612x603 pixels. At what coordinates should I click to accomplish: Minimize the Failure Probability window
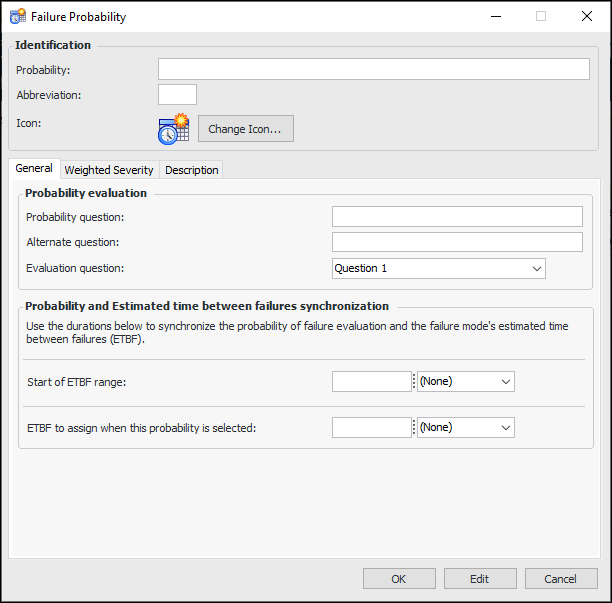495,17
